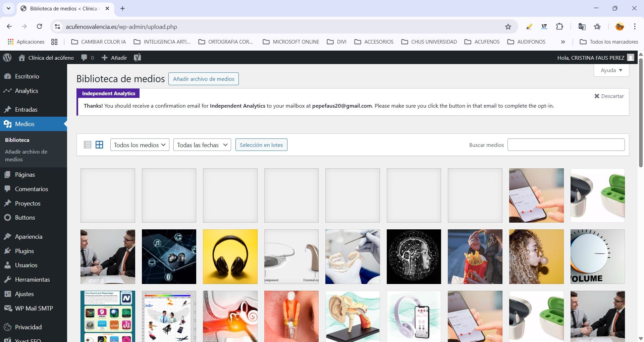Click the page vertical scrollbar
The height and width of the screenshot is (342, 644).
(641, 113)
